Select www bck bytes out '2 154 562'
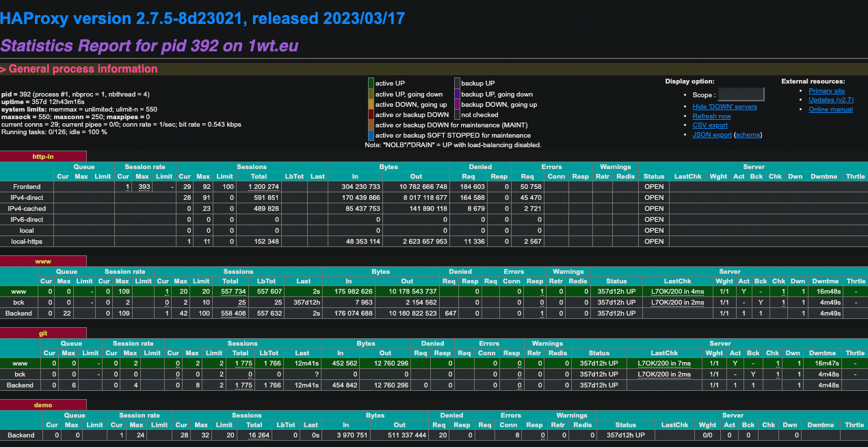This screenshot has height=447, width=868. tap(423, 303)
